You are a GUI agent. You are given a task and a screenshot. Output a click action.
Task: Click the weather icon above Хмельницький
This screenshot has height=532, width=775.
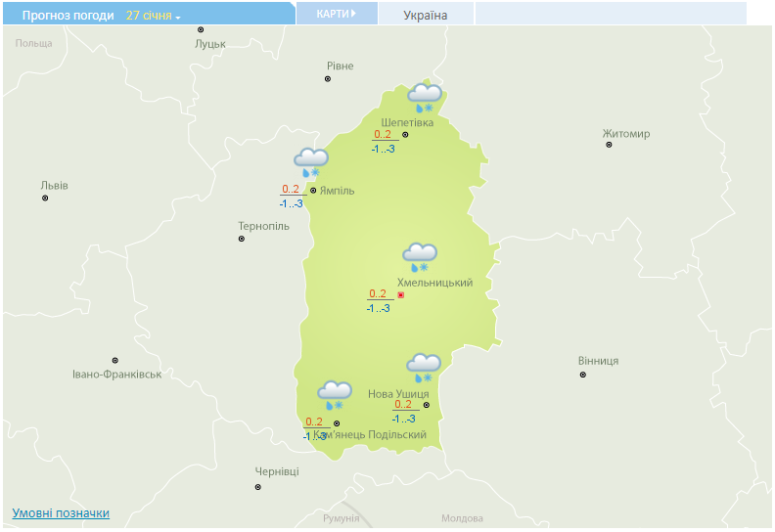tap(421, 258)
